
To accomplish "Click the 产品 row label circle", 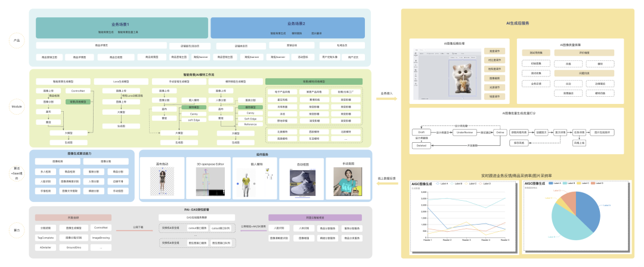I will click(x=17, y=40).
